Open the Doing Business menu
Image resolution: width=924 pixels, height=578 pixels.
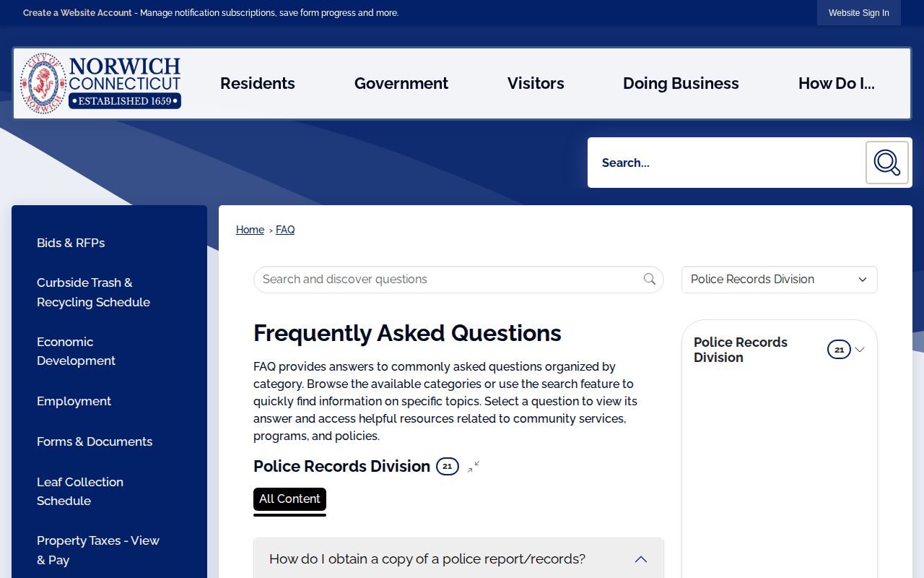pyautogui.click(x=681, y=84)
